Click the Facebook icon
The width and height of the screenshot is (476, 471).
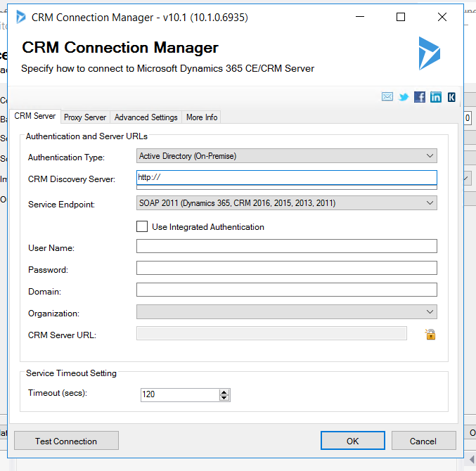[x=420, y=97]
